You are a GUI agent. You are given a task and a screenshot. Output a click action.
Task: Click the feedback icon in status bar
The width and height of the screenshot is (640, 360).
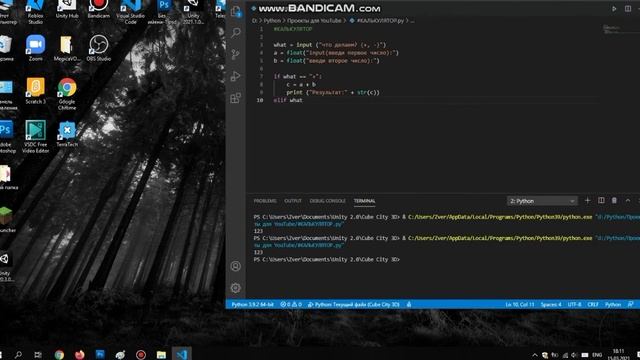click(631, 304)
